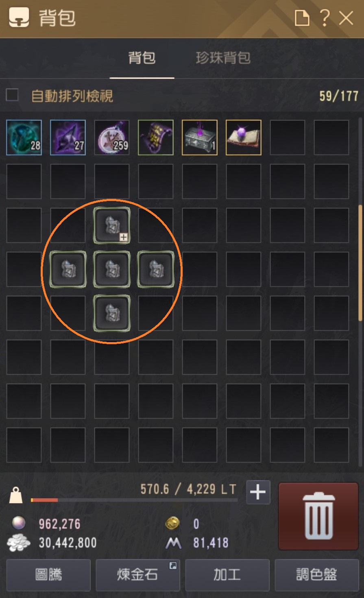Switch to the 珍珠背包 tab

point(223,58)
